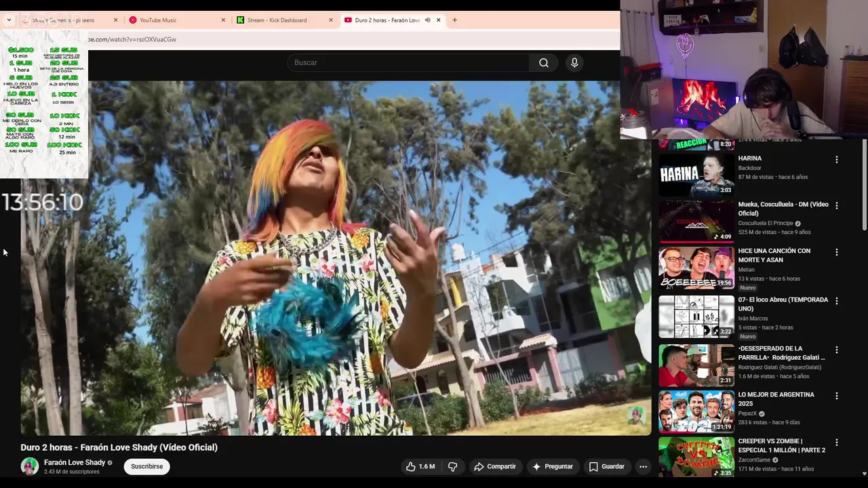
Task: Open the HARINA video thumbnail
Action: [696, 175]
